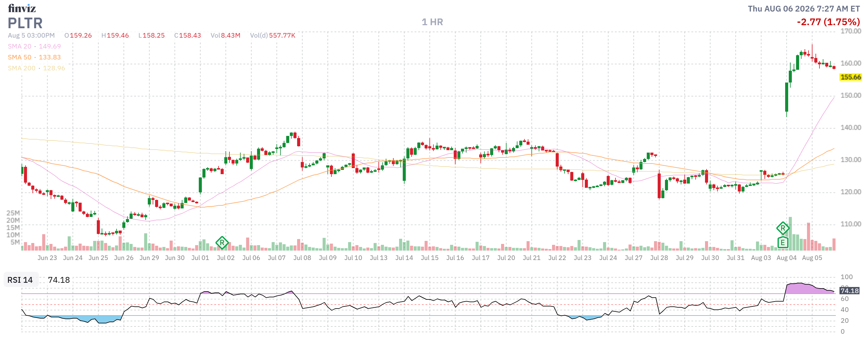868x341 pixels.
Task: Click the 130.00 price axis label
Action: coord(850,160)
